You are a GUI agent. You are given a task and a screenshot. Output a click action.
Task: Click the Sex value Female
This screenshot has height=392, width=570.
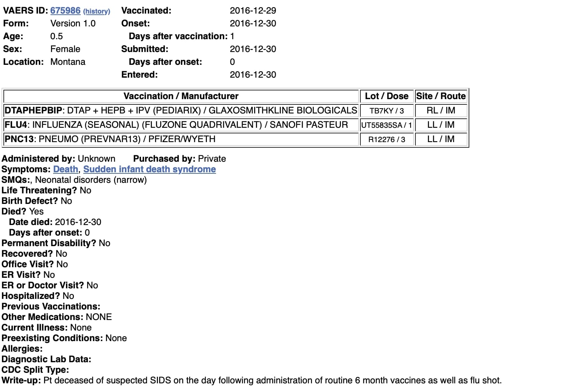click(65, 49)
